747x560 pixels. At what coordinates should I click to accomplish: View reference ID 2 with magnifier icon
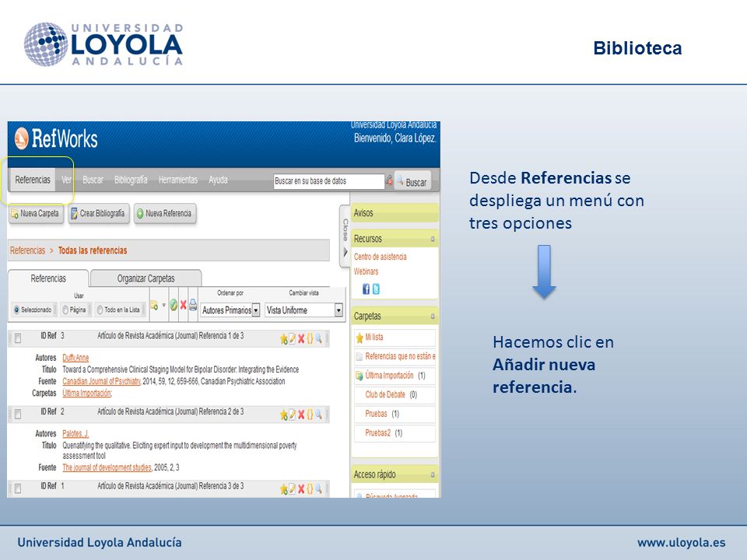[x=319, y=415]
